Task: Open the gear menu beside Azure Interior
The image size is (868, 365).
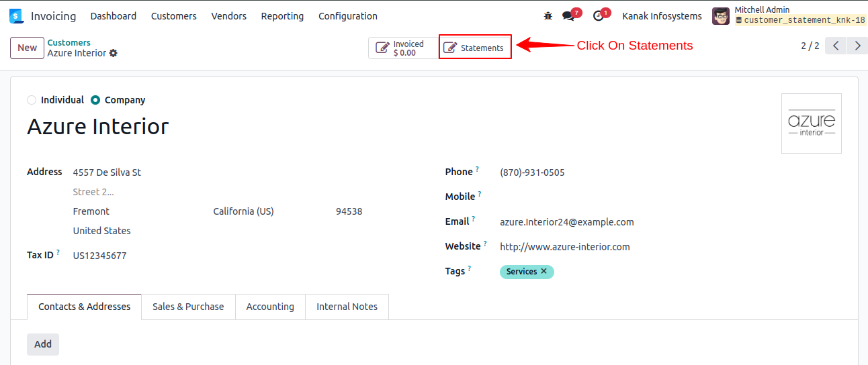Action: pyautogui.click(x=114, y=53)
